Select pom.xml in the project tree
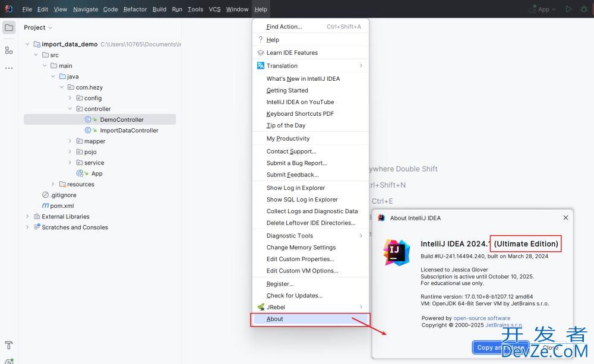This screenshot has width=594, height=364. [x=62, y=205]
